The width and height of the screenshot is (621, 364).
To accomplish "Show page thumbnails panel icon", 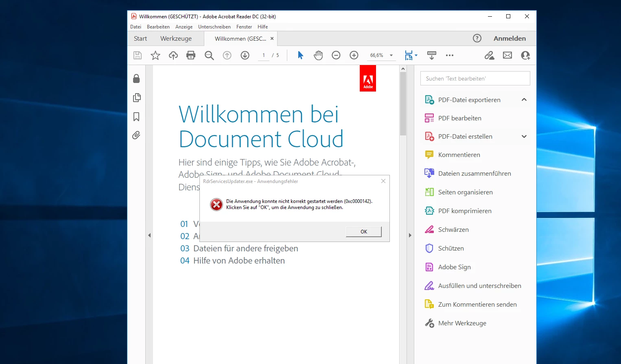I will (137, 98).
